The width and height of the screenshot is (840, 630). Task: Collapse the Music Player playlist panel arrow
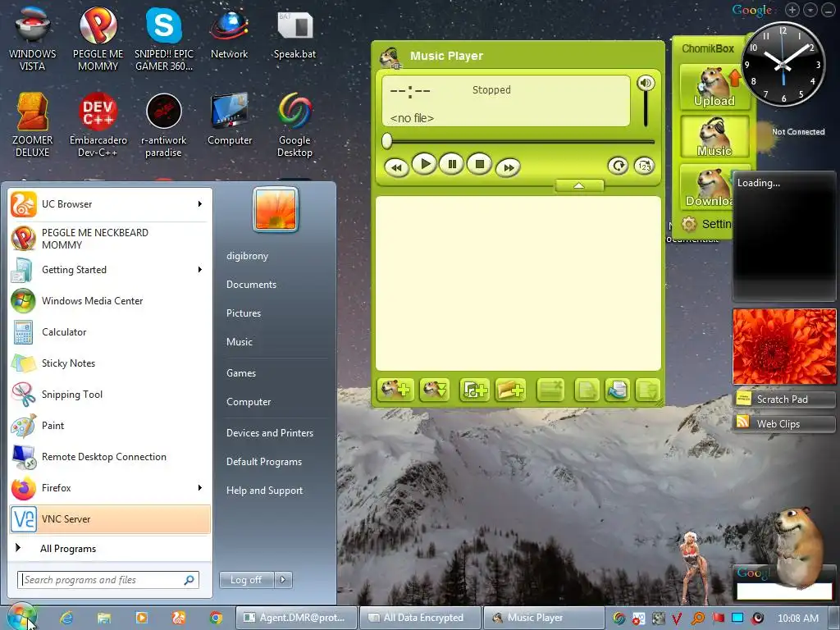pos(579,185)
